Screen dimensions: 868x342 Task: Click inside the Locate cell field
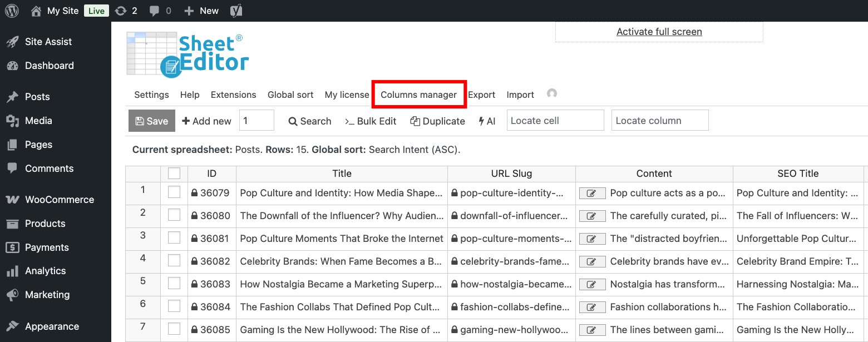click(555, 120)
